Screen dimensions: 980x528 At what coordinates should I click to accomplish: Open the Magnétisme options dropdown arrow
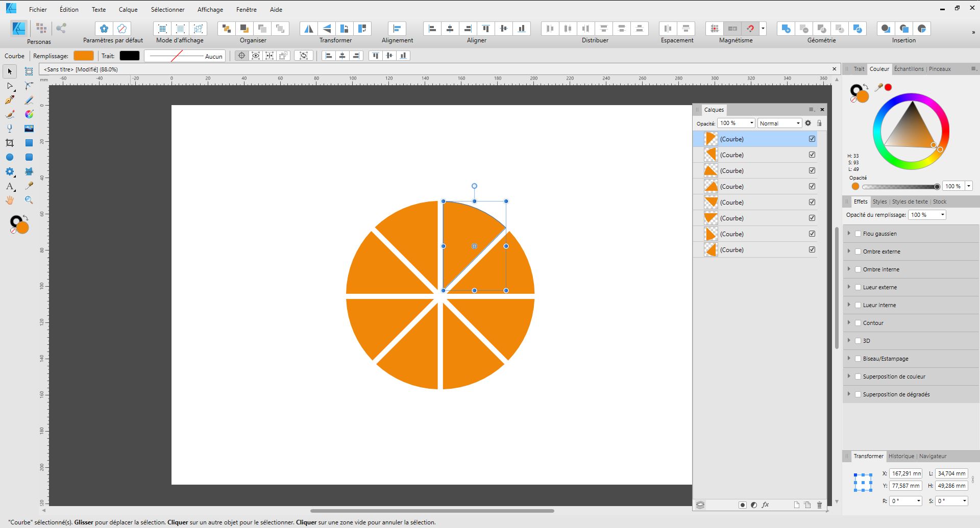(763, 29)
